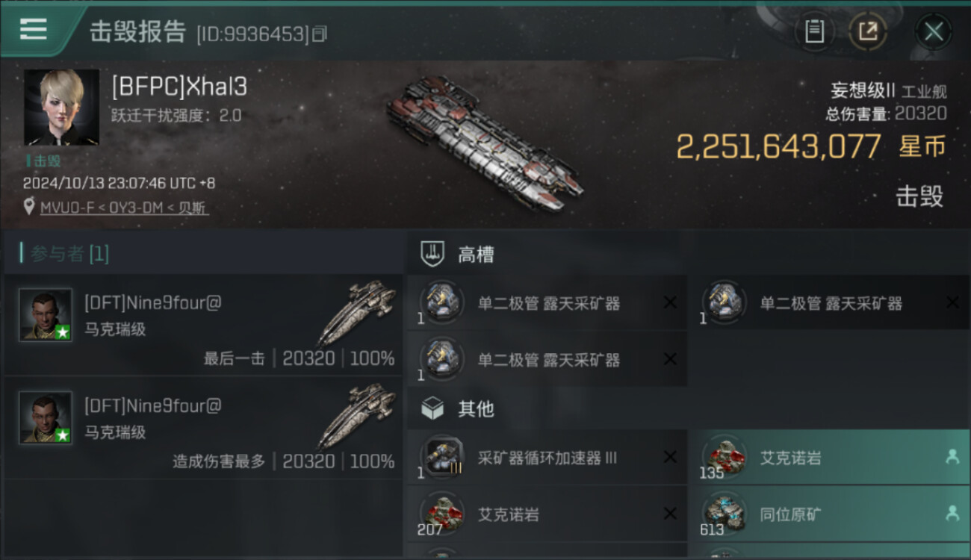Open the 造成伤害最多 Nine9four@ entry
Screen dimensions: 971x560
point(203,427)
